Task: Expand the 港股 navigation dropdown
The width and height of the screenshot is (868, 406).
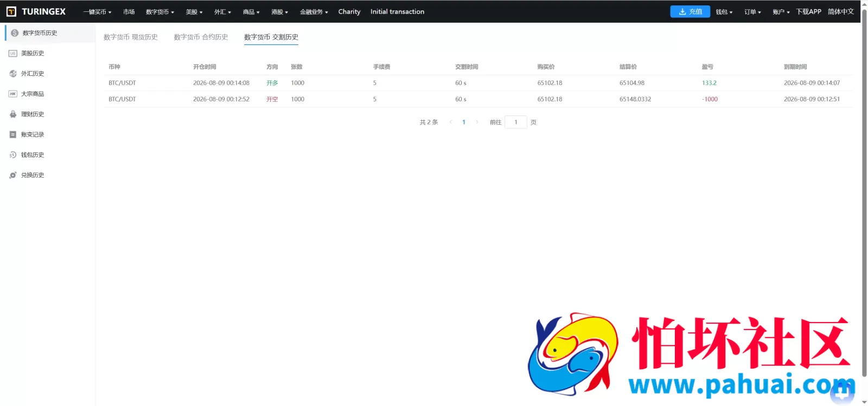Action: pyautogui.click(x=280, y=12)
